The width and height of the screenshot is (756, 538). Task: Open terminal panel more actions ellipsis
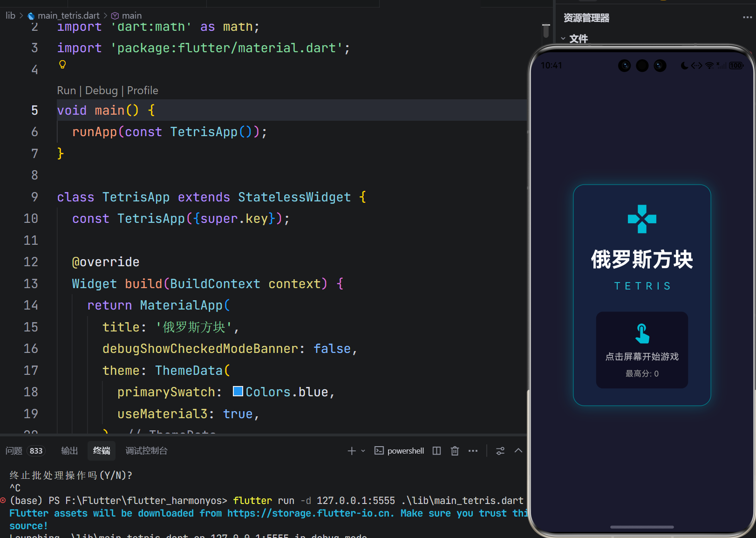pos(473,451)
